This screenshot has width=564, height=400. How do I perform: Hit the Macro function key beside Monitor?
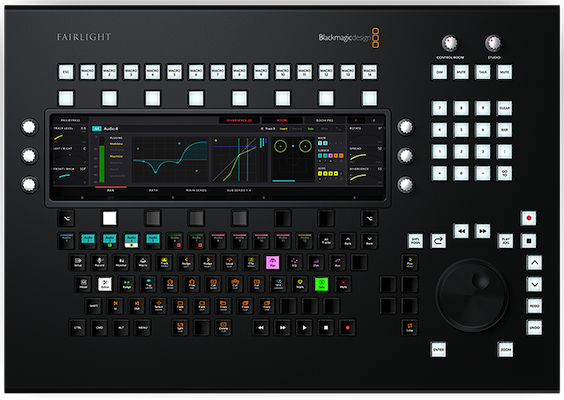pos(143,263)
